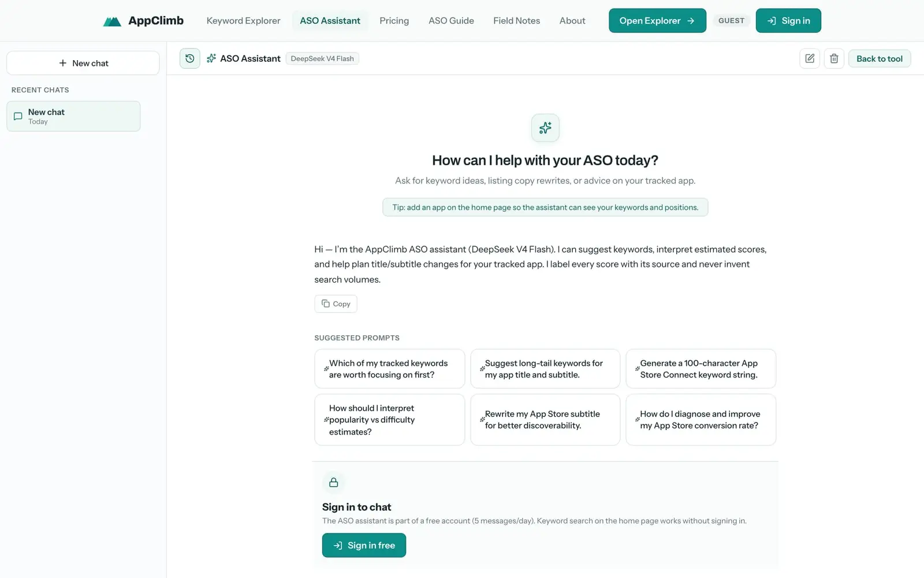Delete chat with the trash icon
The width and height of the screenshot is (924, 578).
(x=834, y=58)
